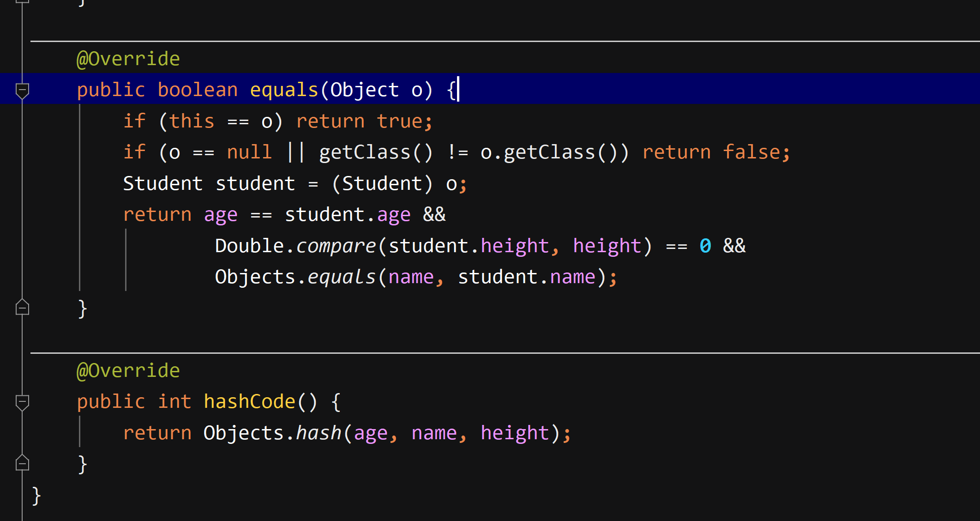Collapse the equals method via its gutter fold marker
Image resolution: width=980 pixels, height=521 pixels.
tap(22, 91)
